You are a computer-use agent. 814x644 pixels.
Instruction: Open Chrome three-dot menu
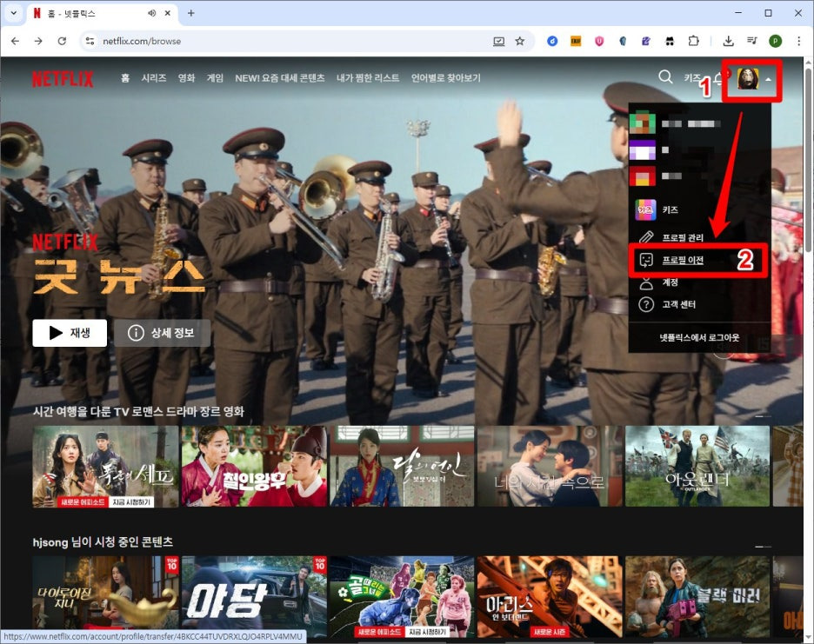click(x=798, y=41)
